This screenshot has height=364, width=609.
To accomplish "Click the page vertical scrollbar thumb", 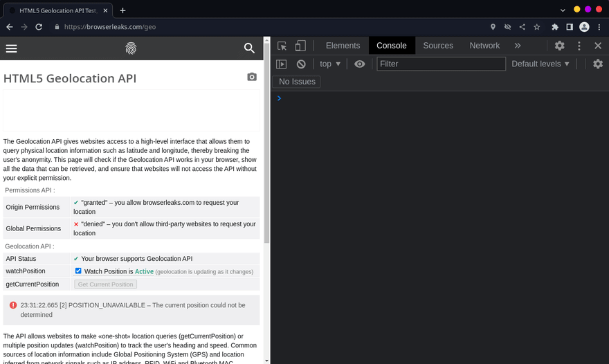I will tap(266, 144).
